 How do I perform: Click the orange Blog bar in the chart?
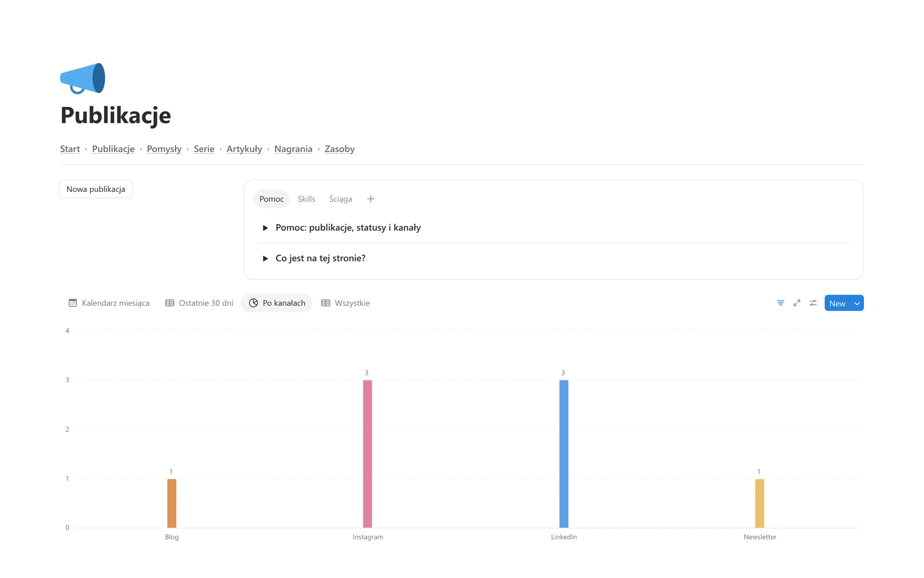(172, 503)
